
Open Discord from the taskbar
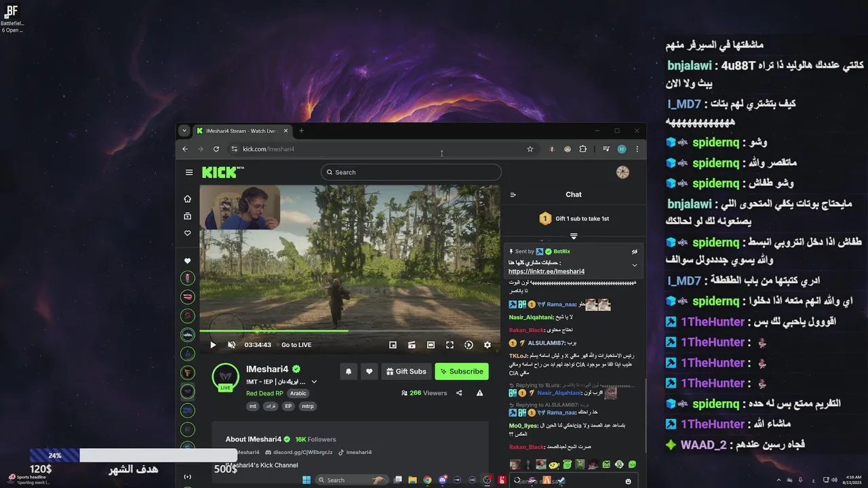443,480
